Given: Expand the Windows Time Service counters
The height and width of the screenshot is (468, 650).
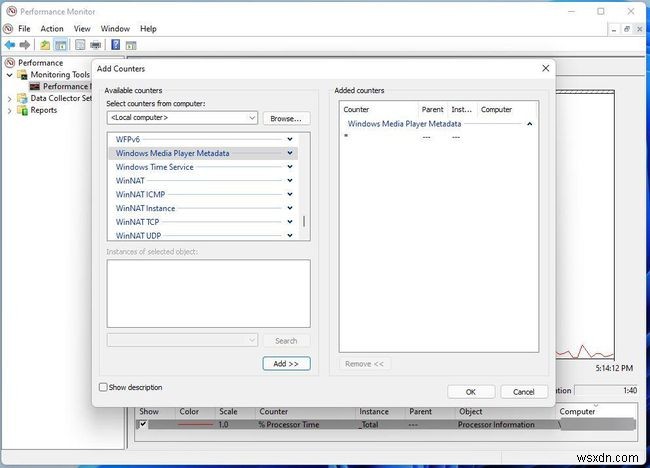Looking at the screenshot, I should coord(290,167).
